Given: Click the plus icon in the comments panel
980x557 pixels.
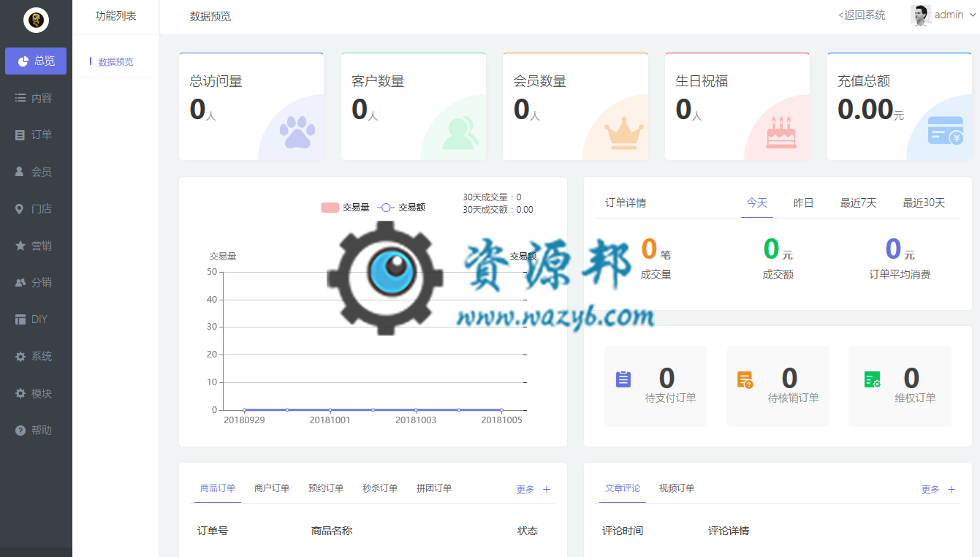Looking at the screenshot, I should [x=951, y=490].
